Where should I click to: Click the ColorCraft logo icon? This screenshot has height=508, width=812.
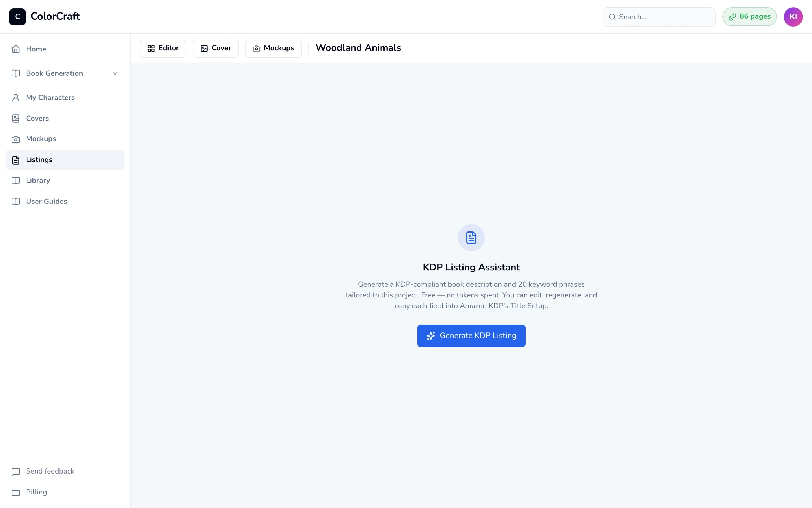pos(17,16)
